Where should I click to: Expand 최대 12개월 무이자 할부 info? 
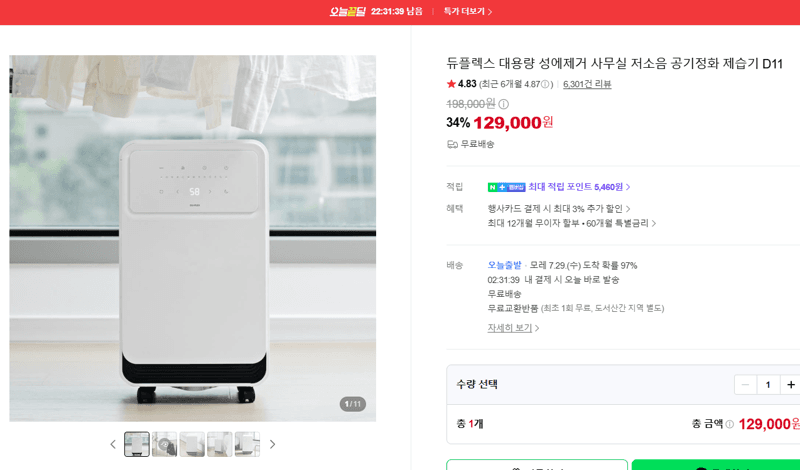(572, 223)
